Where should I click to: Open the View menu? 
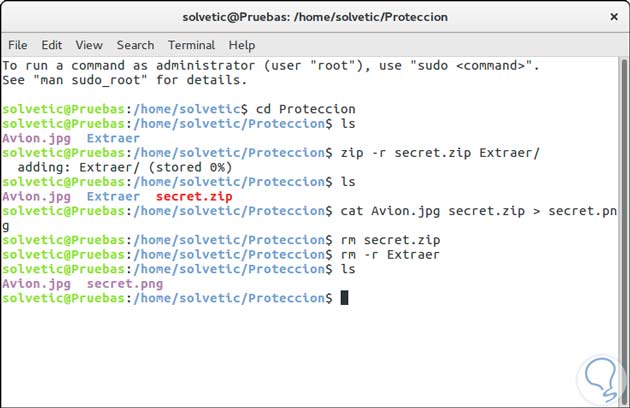[89, 45]
